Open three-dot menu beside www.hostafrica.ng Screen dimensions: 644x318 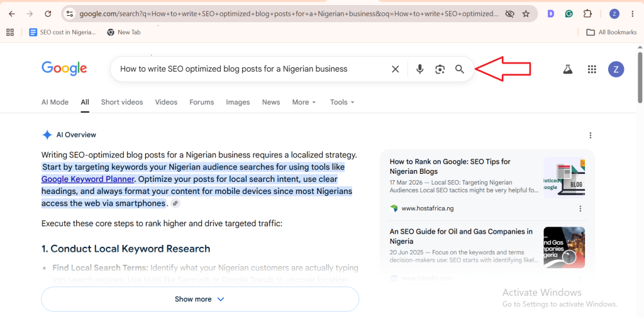click(x=580, y=208)
